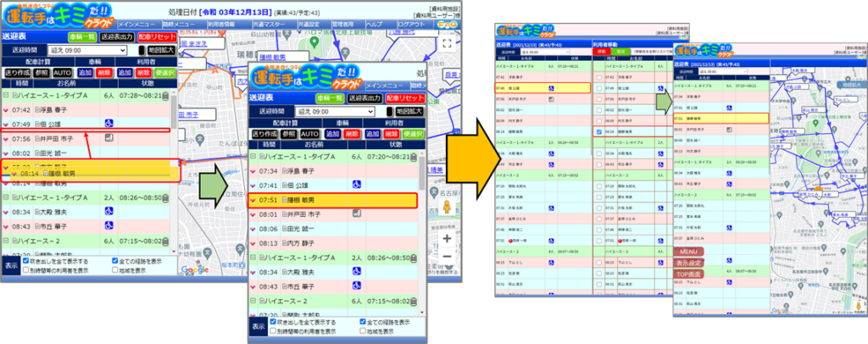Click wheelchair icon on 大殿 雅夫 row, back-left window
This screenshot has height=344, width=868.
coord(109,211)
